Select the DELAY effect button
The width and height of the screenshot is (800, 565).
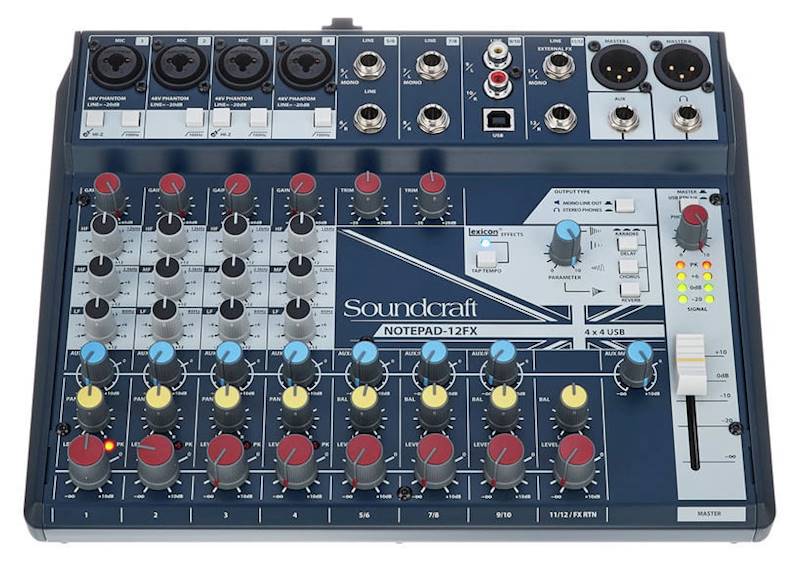click(628, 244)
